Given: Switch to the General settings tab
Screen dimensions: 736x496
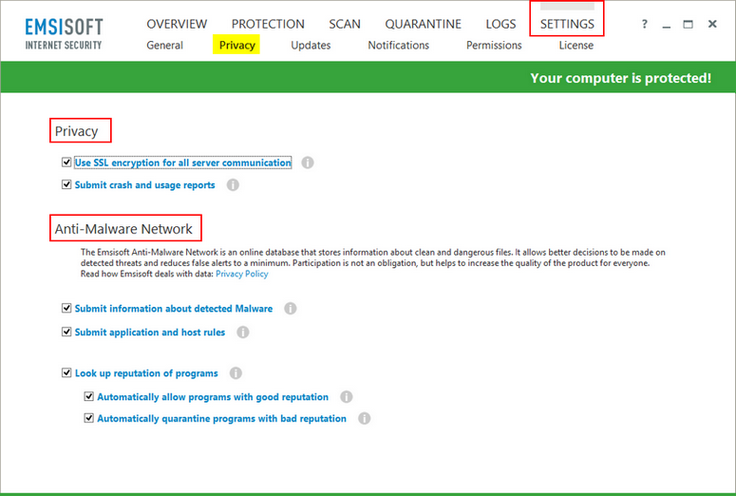Looking at the screenshot, I should pyautogui.click(x=165, y=45).
